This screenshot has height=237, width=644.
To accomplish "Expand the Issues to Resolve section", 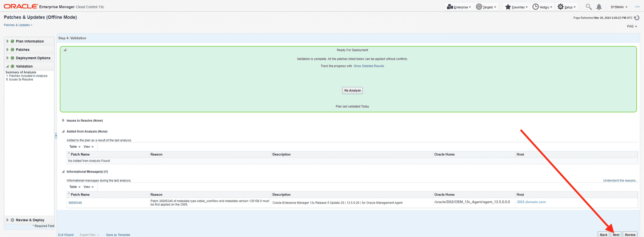I will [x=63, y=121].
